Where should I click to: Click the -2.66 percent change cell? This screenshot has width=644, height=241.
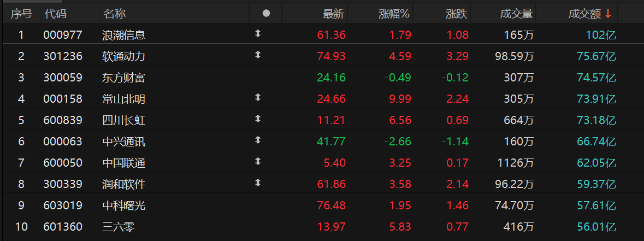coord(398,142)
